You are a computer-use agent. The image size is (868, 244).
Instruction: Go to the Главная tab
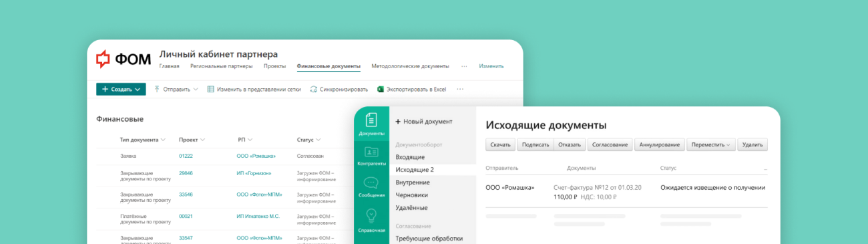tap(169, 66)
